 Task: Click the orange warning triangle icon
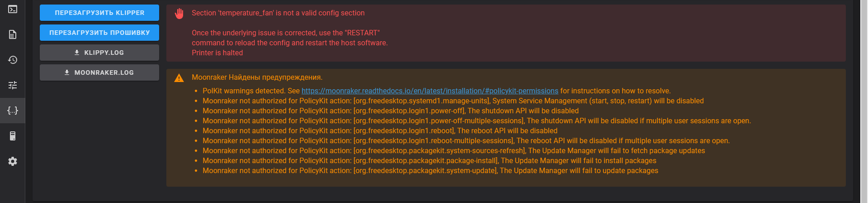point(179,78)
